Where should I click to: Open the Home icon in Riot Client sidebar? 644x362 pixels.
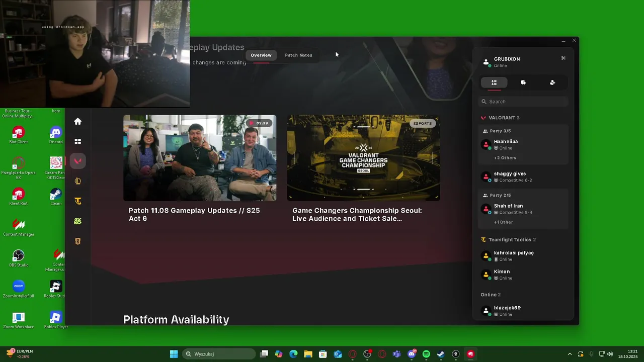pos(77,121)
